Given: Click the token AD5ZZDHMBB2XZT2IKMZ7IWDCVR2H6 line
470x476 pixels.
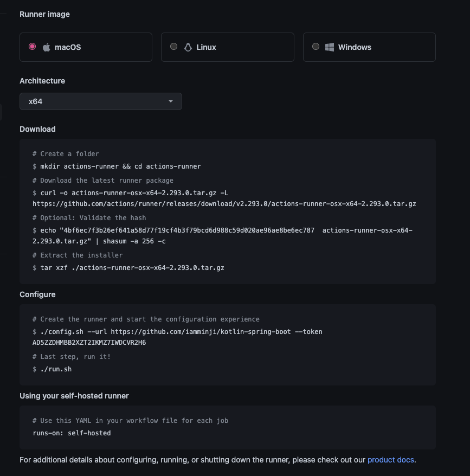Looking at the screenshot, I should [89, 343].
